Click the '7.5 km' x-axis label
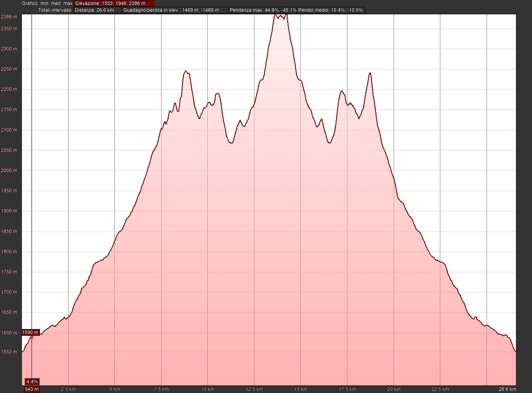This screenshot has width=532, height=393. tap(161, 389)
